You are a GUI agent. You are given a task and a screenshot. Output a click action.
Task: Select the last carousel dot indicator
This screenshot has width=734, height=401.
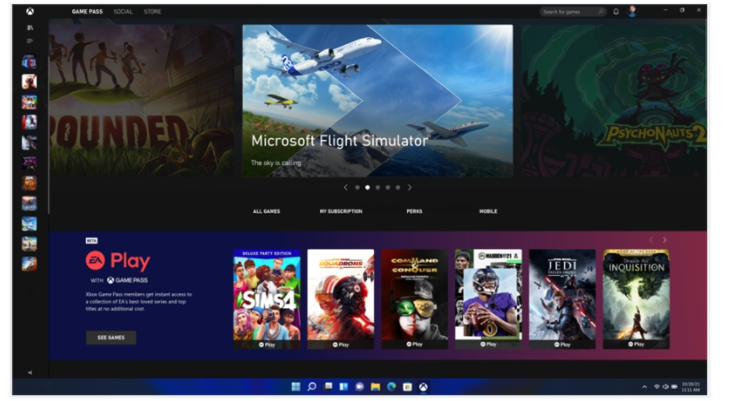pyautogui.click(x=398, y=187)
